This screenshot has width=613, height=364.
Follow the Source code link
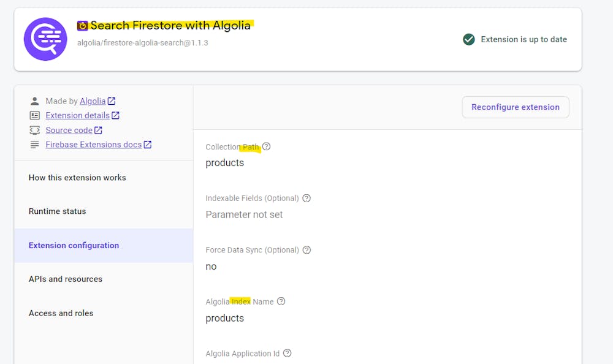pyautogui.click(x=69, y=129)
